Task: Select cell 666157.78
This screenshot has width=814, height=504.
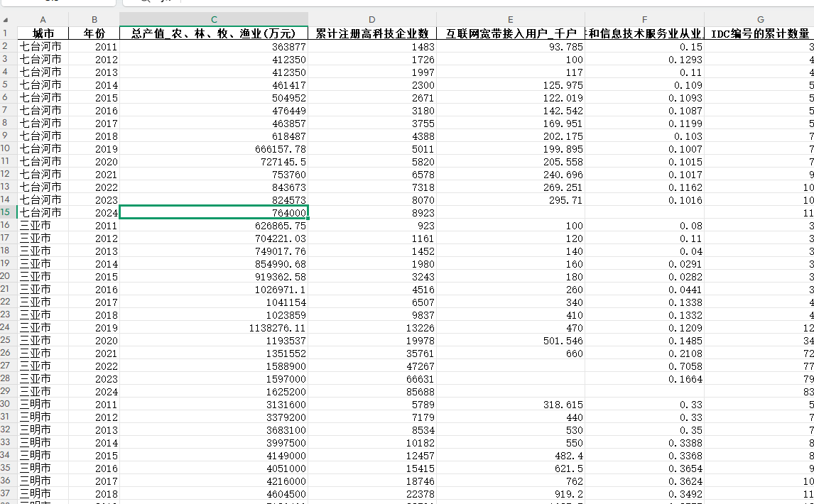Action: coord(213,149)
